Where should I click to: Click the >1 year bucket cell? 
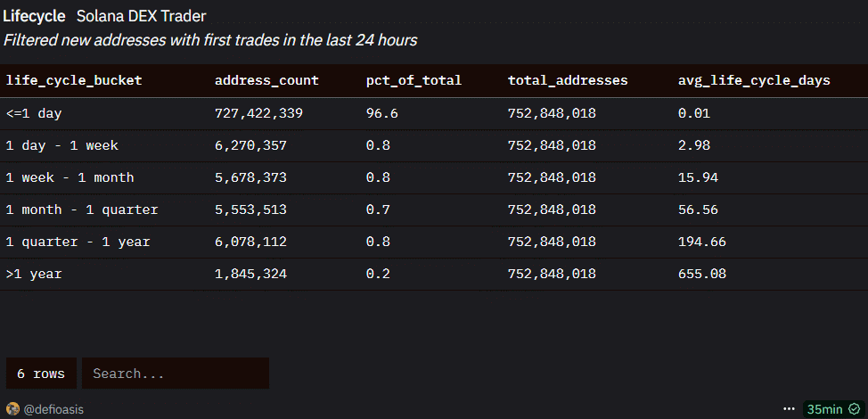click(34, 274)
